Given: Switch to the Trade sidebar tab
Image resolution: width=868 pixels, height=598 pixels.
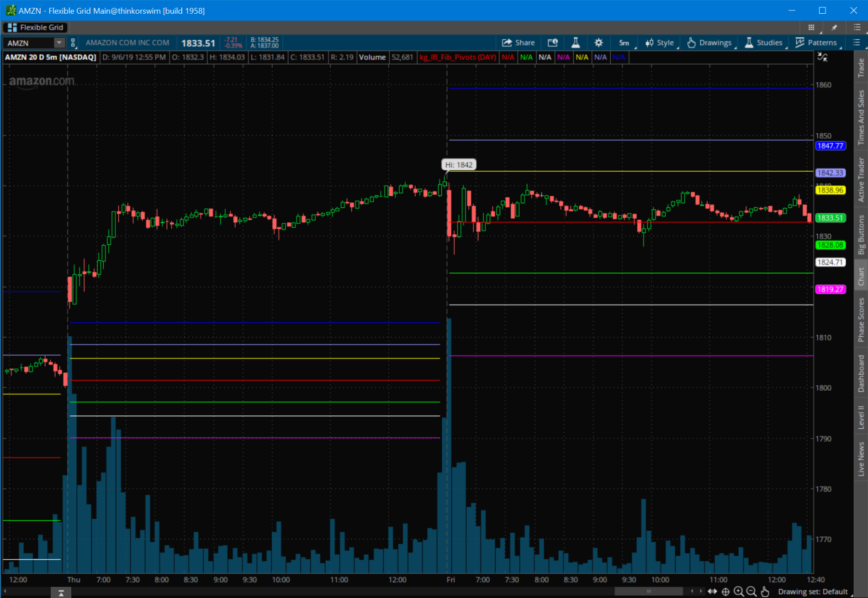Looking at the screenshot, I should point(861,68).
